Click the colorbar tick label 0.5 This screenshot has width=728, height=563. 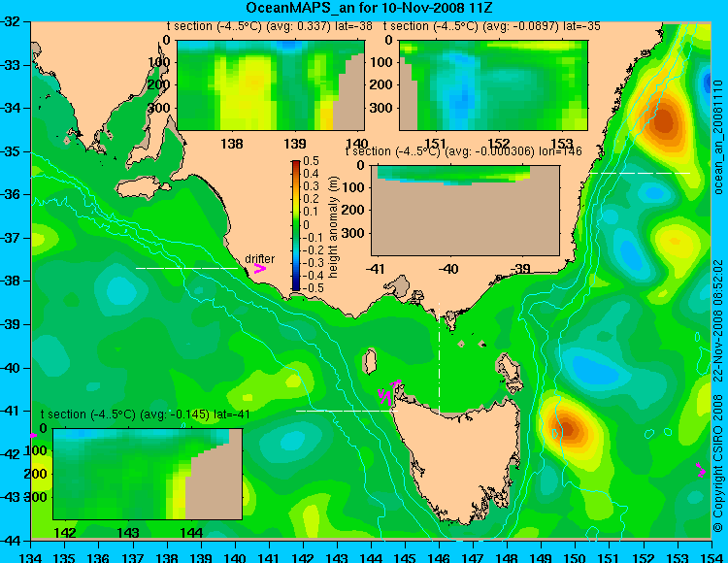point(311,161)
